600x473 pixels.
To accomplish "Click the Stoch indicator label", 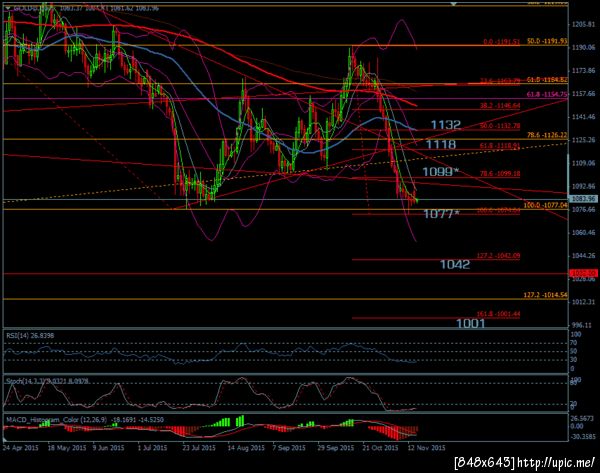I will click(47, 381).
